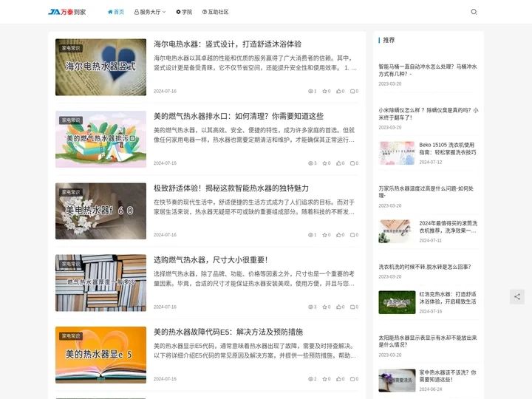Click views eye icon on 美的热水器故障代码E5 article

click(312, 379)
